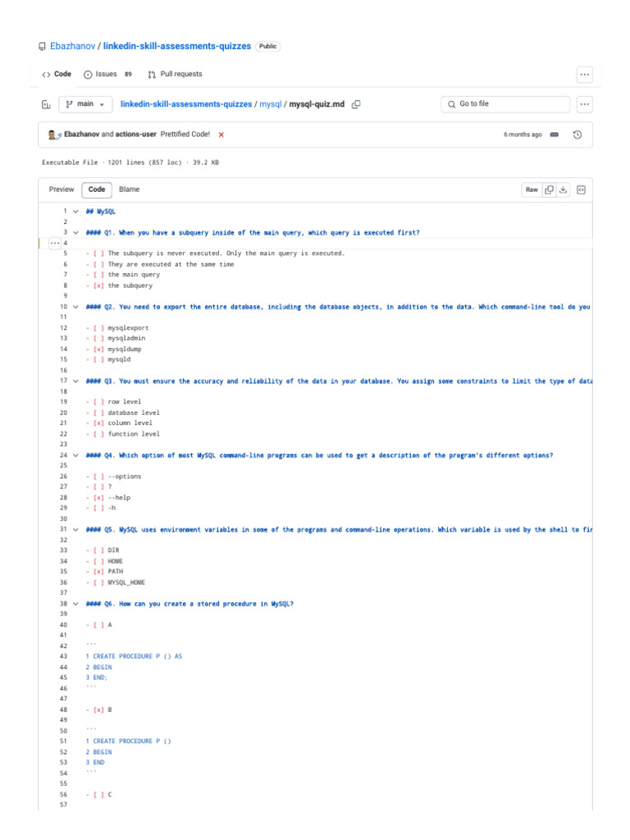630x840 pixels.
Task: Select the Code view toggle
Action: point(97,189)
